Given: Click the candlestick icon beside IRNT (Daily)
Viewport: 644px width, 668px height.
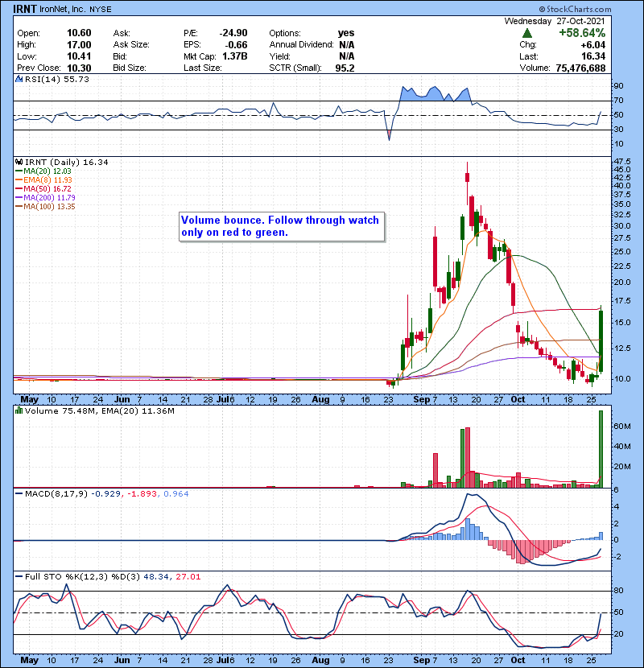Looking at the screenshot, I should click(x=19, y=162).
